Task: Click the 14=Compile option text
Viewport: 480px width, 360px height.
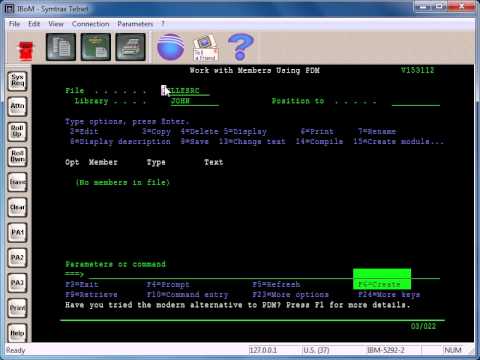Action: tap(319, 142)
